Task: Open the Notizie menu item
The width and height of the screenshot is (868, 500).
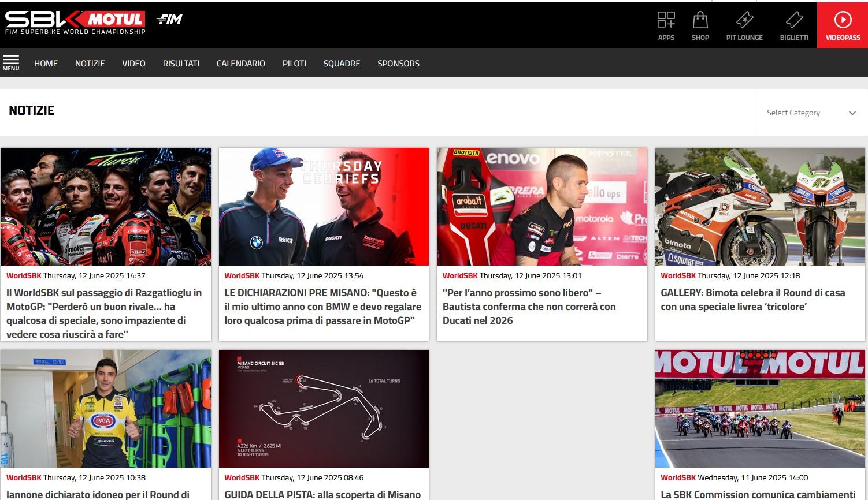Action: [x=90, y=64]
